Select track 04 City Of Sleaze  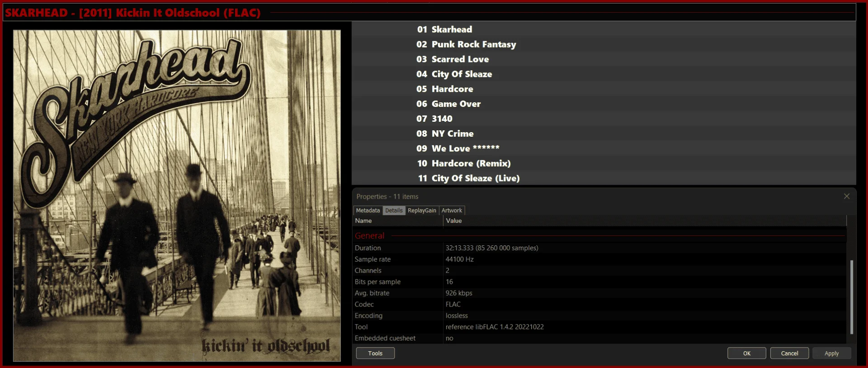coord(604,74)
